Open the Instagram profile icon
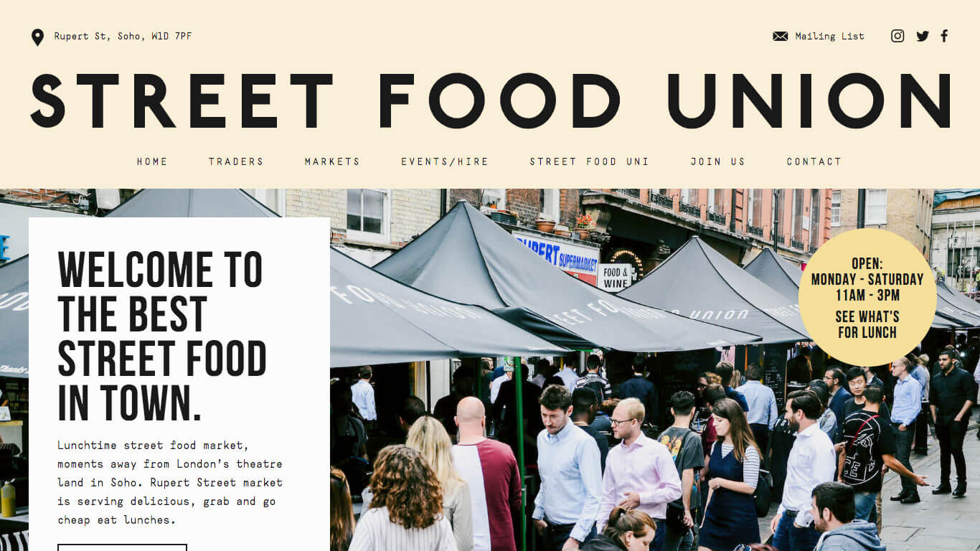This screenshot has height=551, width=980. 897,36
